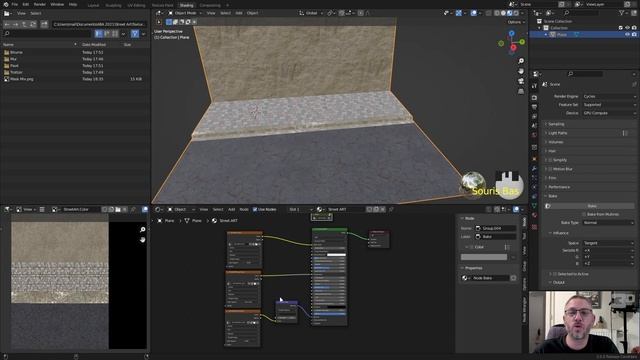Open the Bake Type Normal dropdown
The height and width of the screenshot is (360, 640).
(x=609, y=223)
